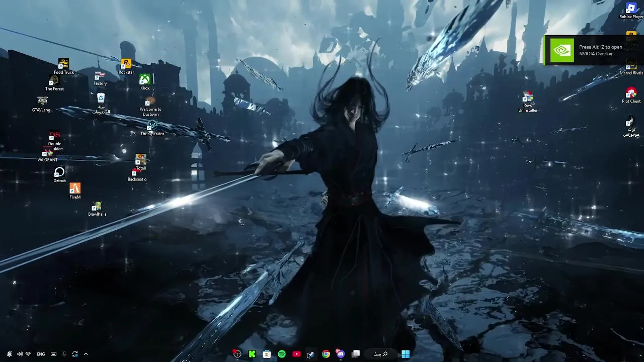The image size is (644, 362).
Task: Open the Food Truck desktop shortcut
Action: pyautogui.click(x=63, y=66)
